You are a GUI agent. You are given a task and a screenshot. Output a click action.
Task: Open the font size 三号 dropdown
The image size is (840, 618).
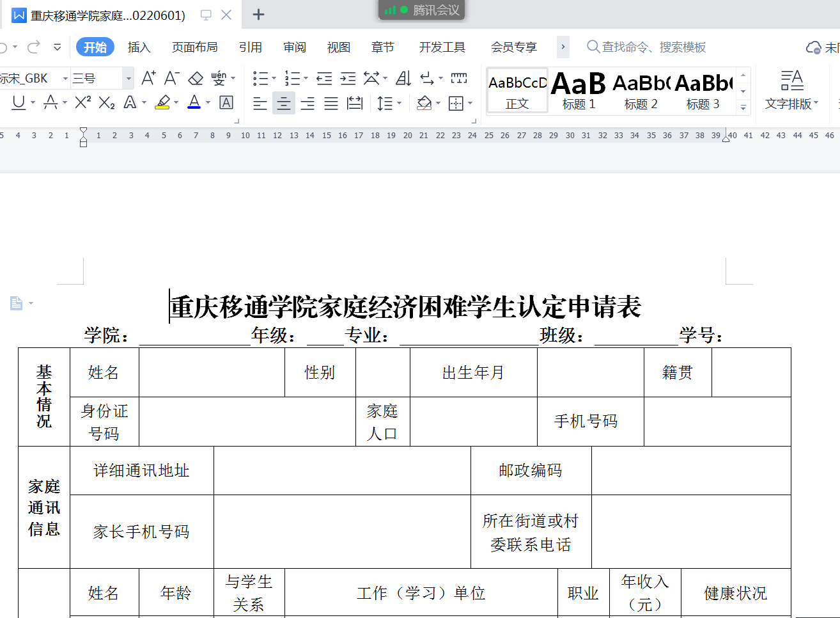[x=128, y=79]
